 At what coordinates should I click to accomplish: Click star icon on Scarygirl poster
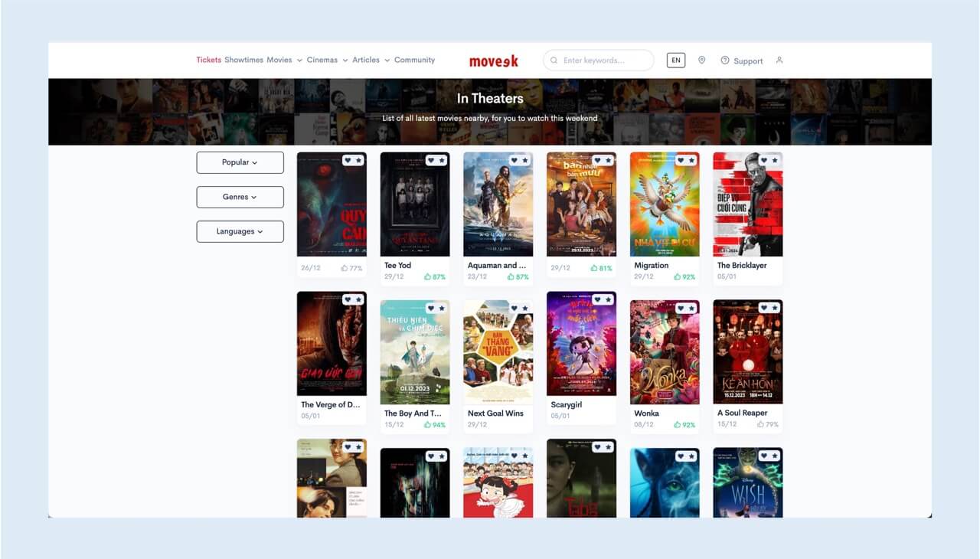click(x=608, y=300)
